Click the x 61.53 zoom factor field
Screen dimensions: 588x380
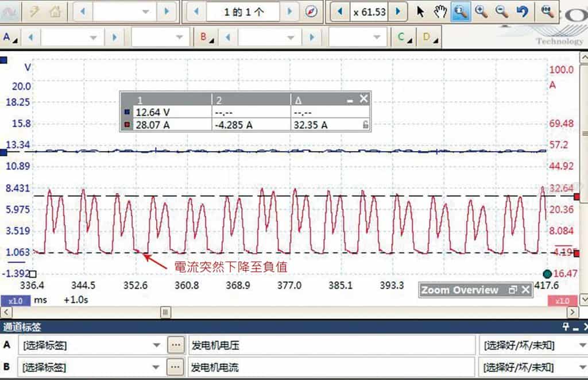pos(369,12)
